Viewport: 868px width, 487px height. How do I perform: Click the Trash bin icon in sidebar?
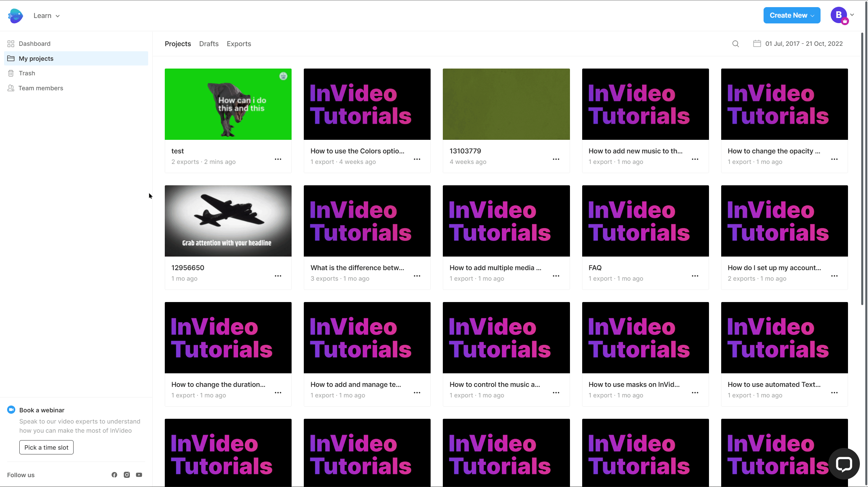point(11,73)
